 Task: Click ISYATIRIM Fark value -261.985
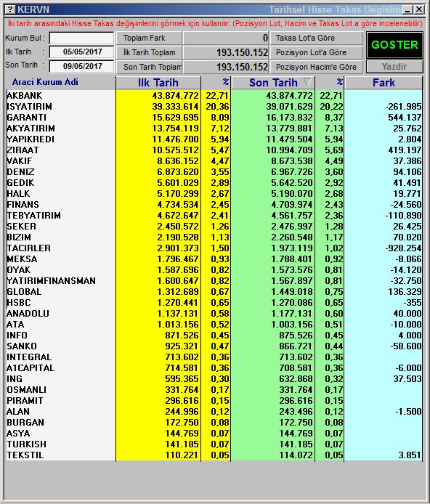click(403, 107)
